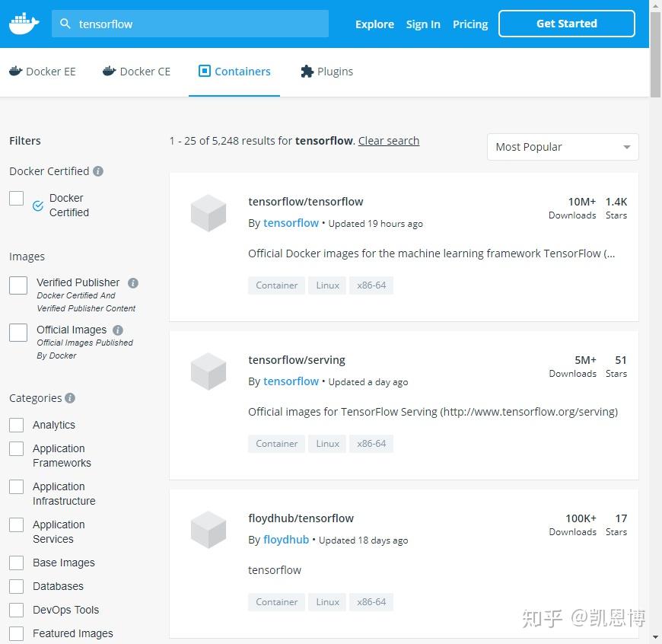The width and height of the screenshot is (662, 644).
Task: Click the Clear search link
Action: point(389,141)
